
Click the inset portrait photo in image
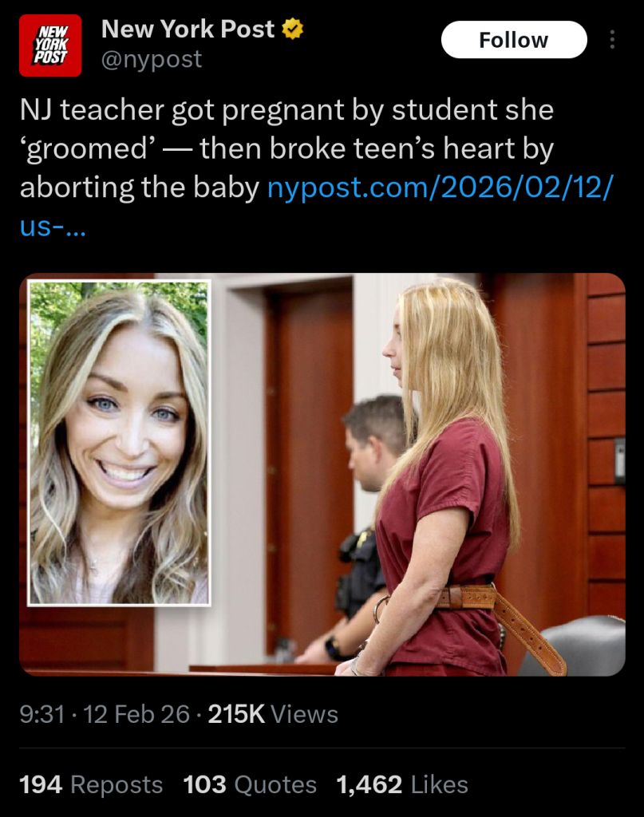coord(120,443)
